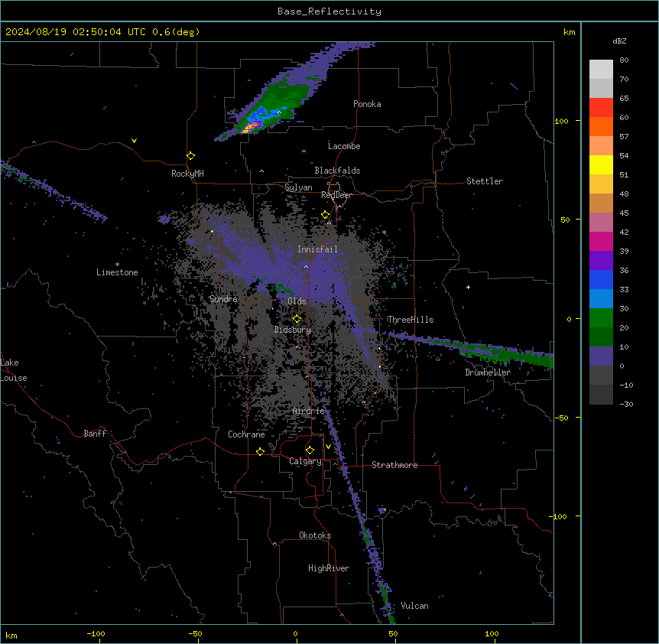
Task: Click the white plus marker east of ThreeHills
Action: (468, 287)
